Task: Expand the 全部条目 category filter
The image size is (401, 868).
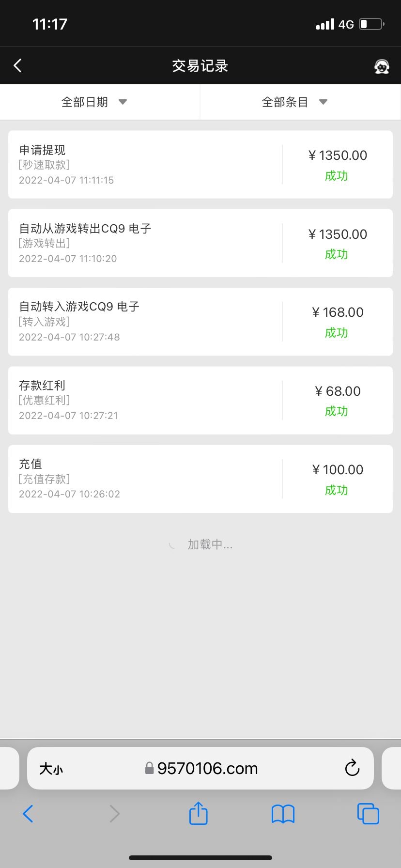Action: click(x=285, y=102)
